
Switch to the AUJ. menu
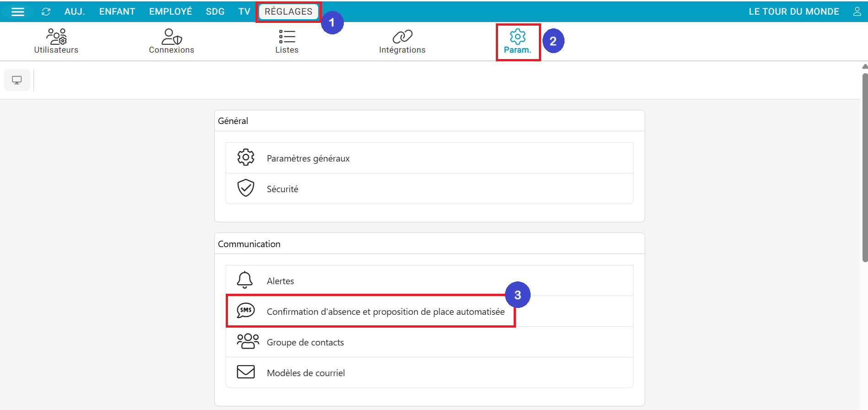click(75, 11)
